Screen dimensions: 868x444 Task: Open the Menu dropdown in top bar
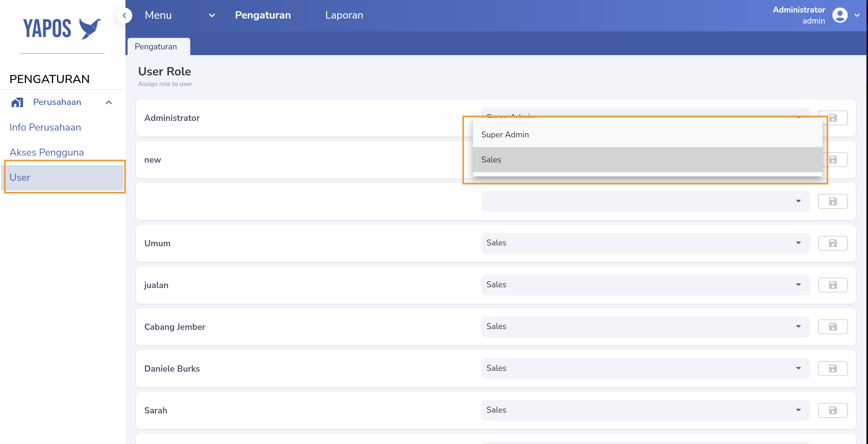click(x=180, y=15)
